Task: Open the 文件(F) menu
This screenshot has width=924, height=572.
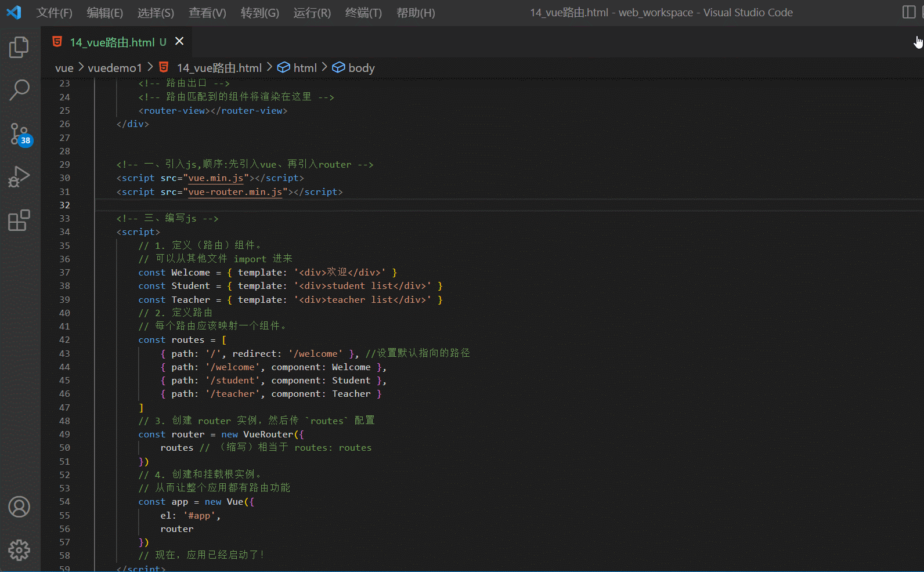Action: click(55, 13)
